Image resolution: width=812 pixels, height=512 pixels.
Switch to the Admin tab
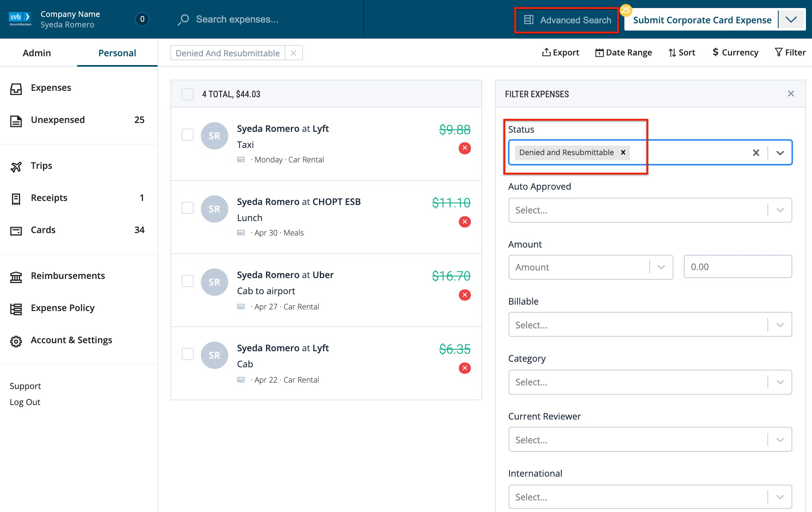coord(37,53)
